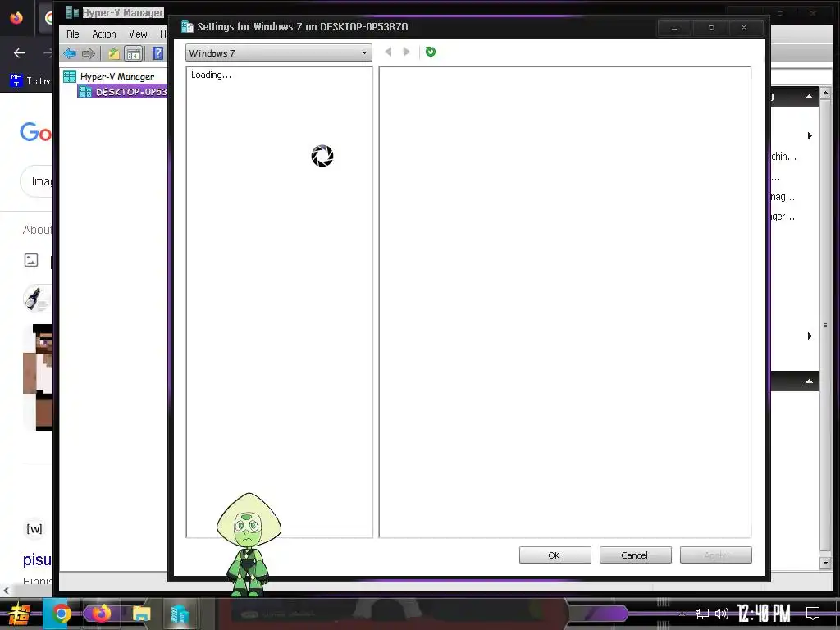Screen dimensions: 840x630
Task: Open Google Chrome from the taskbar
Action: (x=61, y=614)
